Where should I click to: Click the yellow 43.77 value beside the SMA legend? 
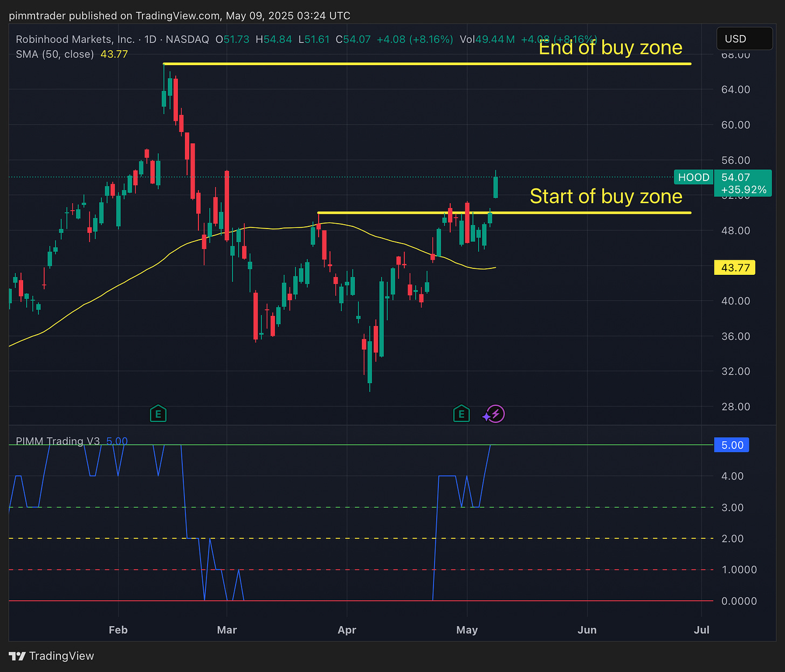[114, 54]
